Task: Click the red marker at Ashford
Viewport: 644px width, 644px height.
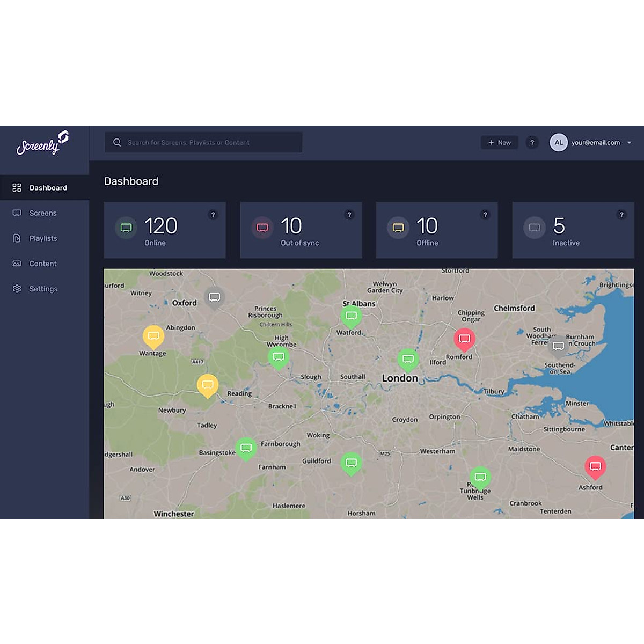Action: [x=595, y=466]
